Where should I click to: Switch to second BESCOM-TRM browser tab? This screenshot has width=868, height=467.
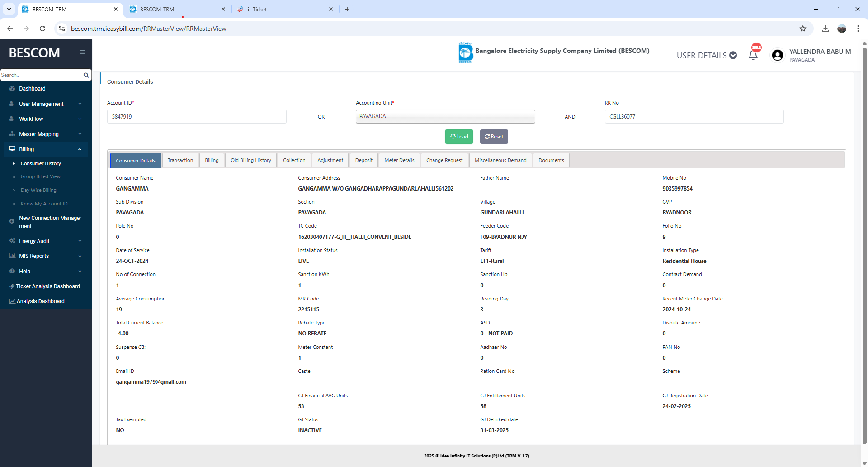coord(177,9)
